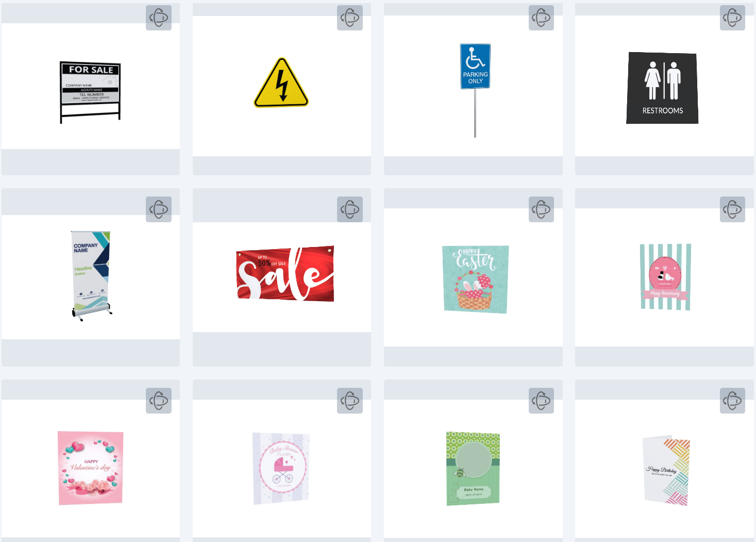Select the black Restrooms sign template
Viewport: 756px width, 542px height.
pyautogui.click(x=662, y=88)
